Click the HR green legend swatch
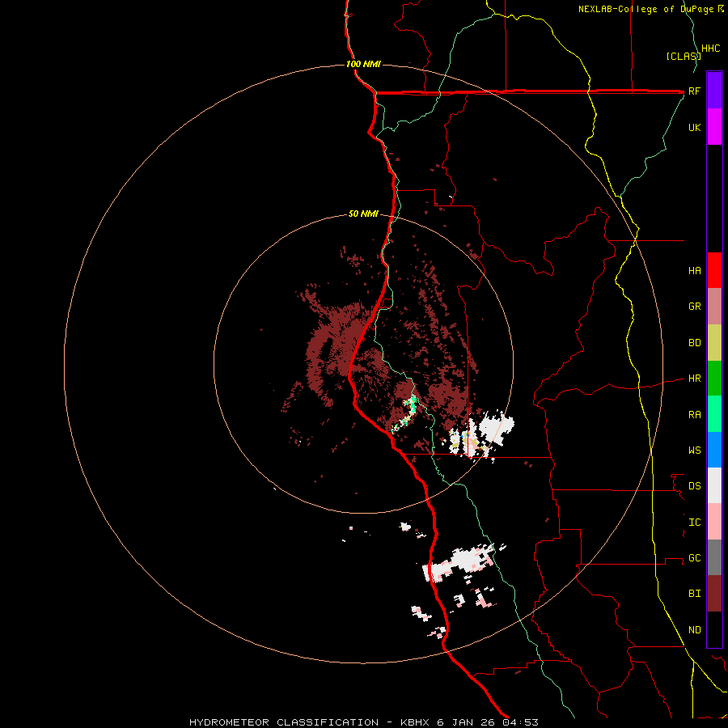Image resolution: width=728 pixels, height=728 pixels. pyautogui.click(x=714, y=379)
